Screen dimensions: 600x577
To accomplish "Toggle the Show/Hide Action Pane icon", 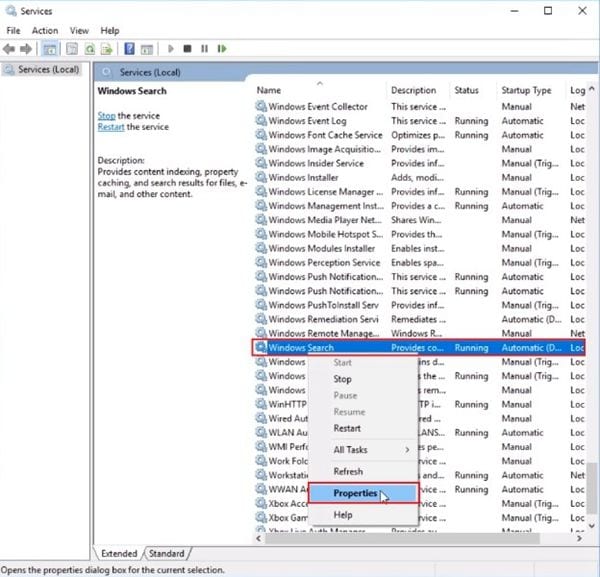I will [x=147, y=49].
